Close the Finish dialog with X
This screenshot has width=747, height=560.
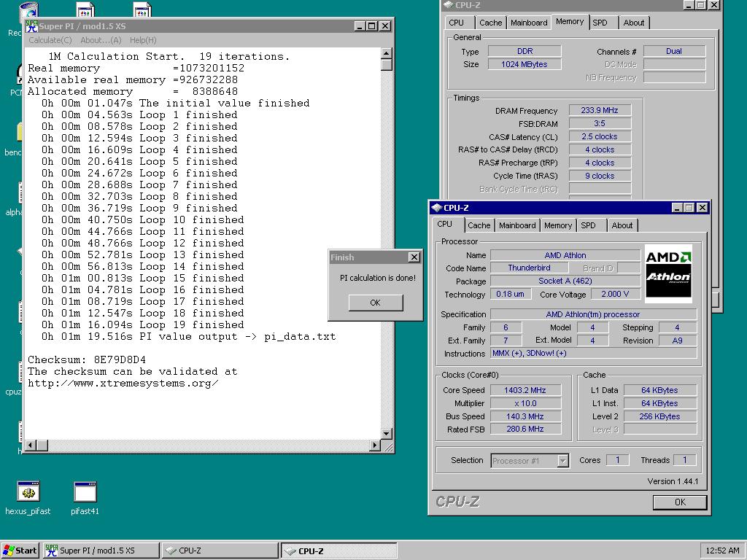point(414,257)
